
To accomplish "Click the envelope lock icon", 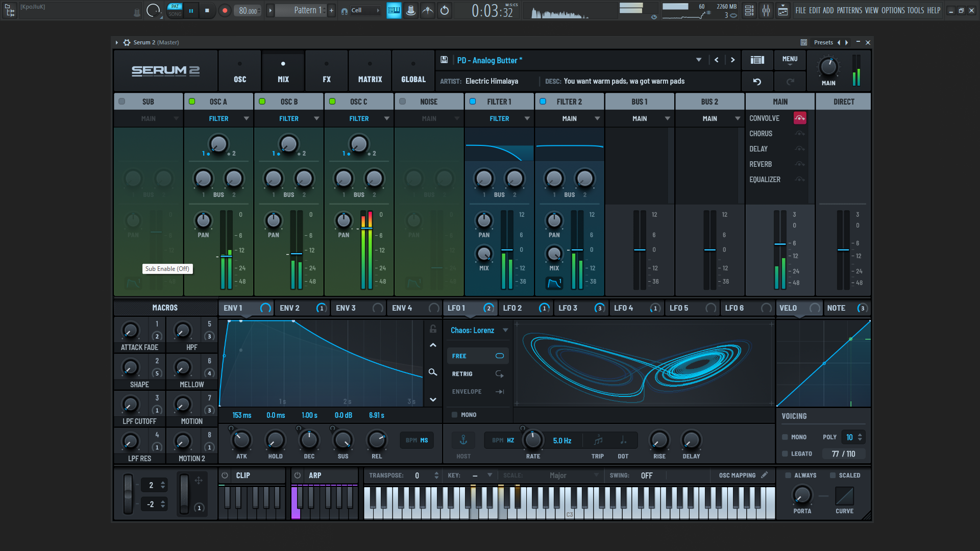I will (x=433, y=329).
